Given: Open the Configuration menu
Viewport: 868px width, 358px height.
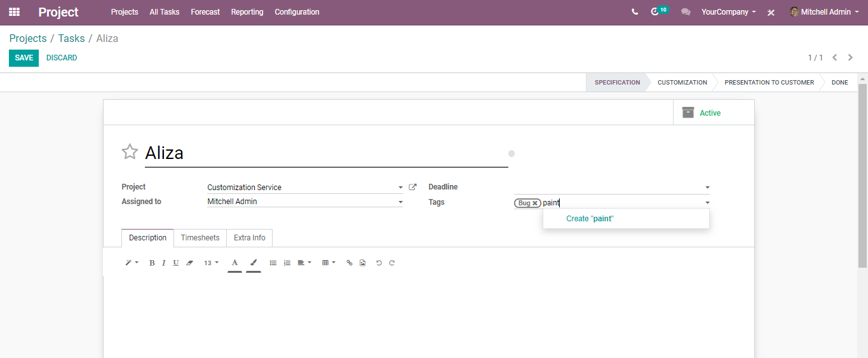Looking at the screenshot, I should 297,12.
